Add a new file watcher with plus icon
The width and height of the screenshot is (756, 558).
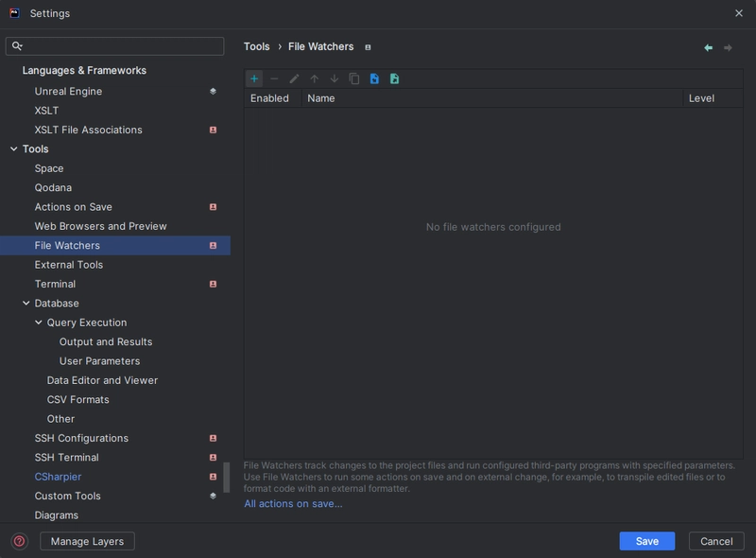click(254, 78)
